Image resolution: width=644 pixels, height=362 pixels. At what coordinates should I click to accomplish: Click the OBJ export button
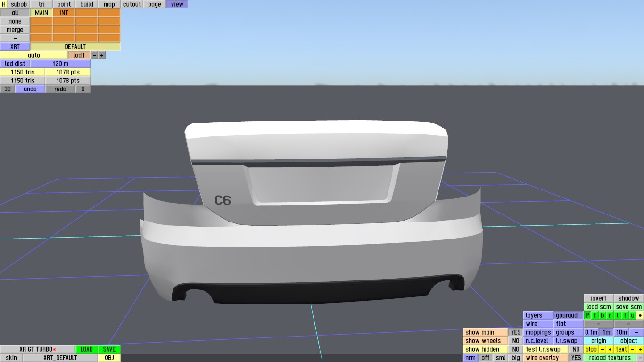coord(109,358)
